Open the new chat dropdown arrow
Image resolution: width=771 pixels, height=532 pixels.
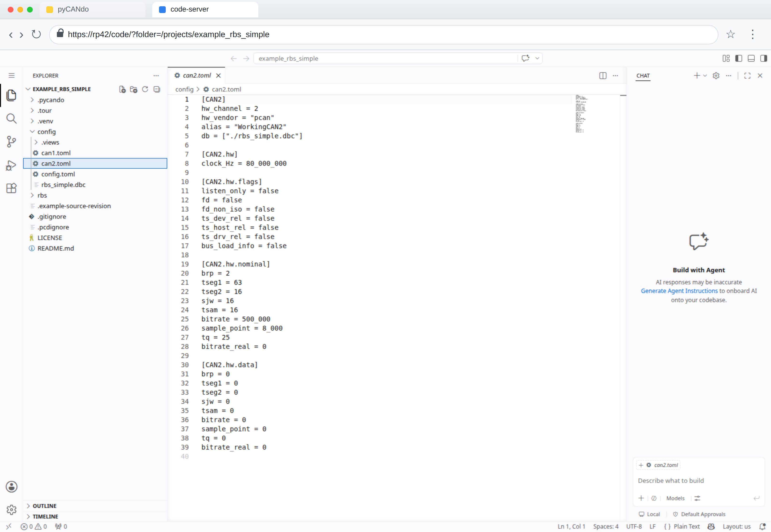click(x=705, y=76)
